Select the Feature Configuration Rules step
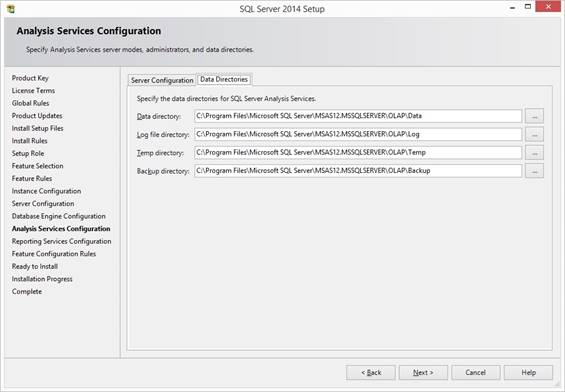The height and width of the screenshot is (392, 565). [x=54, y=254]
